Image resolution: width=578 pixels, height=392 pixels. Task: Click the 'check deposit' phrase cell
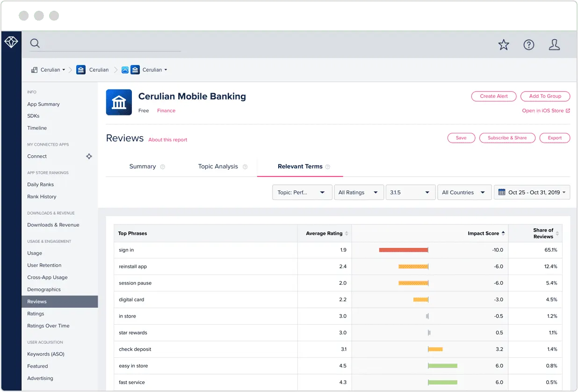point(206,349)
